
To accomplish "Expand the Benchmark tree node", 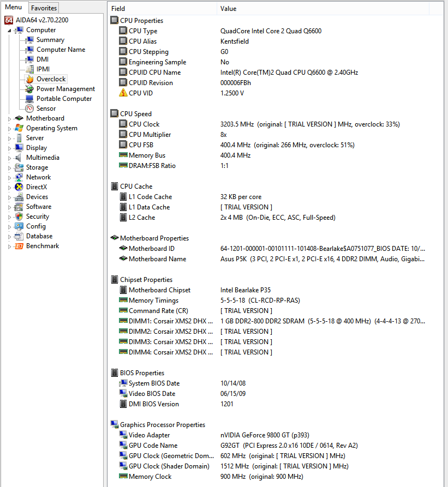I will tap(10, 247).
